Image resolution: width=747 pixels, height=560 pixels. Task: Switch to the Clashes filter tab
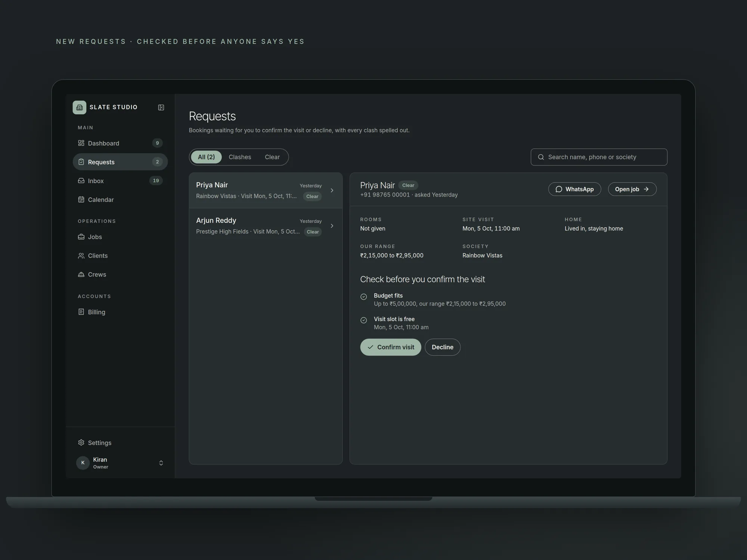point(240,157)
